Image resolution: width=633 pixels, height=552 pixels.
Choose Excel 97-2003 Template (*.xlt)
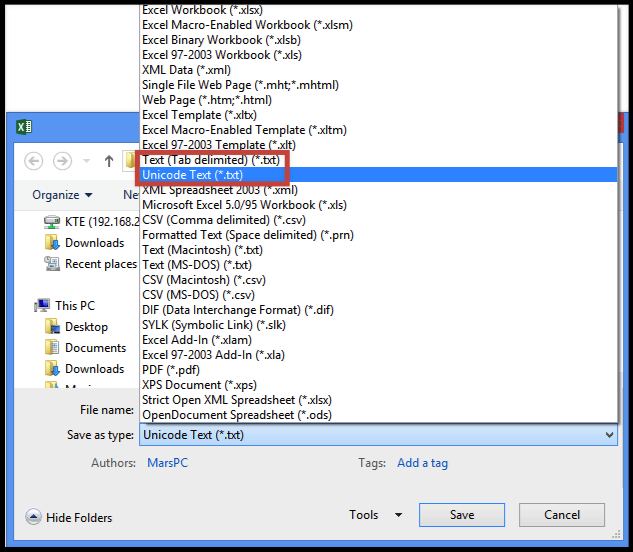click(379, 145)
